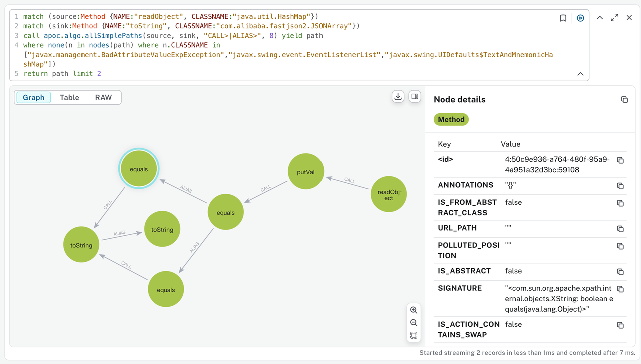Expand the frame to fullscreen
This screenshot has width=641, height=364.
[x=615, y=18]
